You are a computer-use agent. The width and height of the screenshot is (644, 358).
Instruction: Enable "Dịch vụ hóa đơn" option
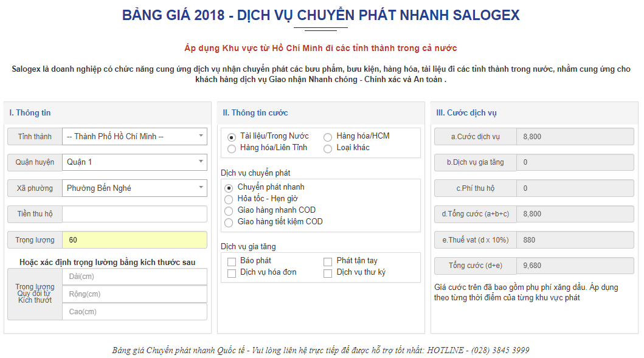pyautogui.click(x=231, y=273)
